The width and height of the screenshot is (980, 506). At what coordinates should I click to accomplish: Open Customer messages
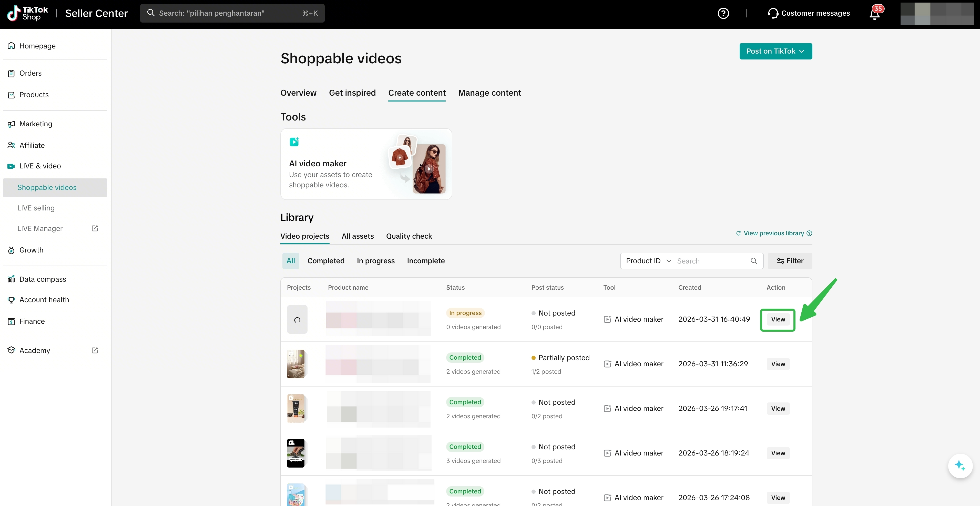tap(815, 13)
